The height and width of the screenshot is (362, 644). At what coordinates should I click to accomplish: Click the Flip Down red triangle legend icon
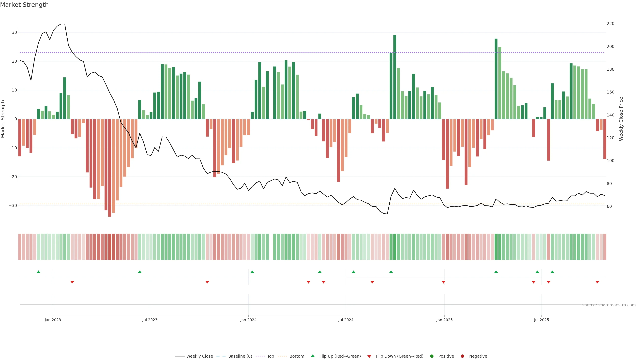(x=369, y=356)
